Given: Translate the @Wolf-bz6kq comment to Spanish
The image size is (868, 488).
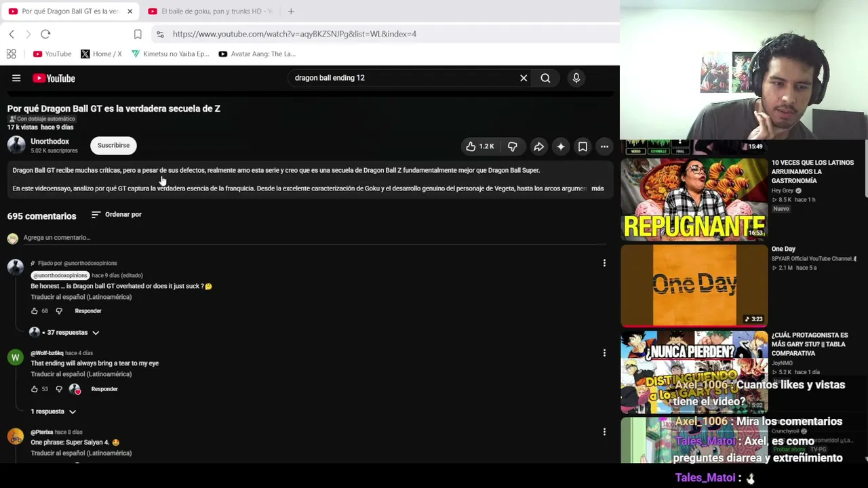Looking at the screenshot, I should point(81,374).
